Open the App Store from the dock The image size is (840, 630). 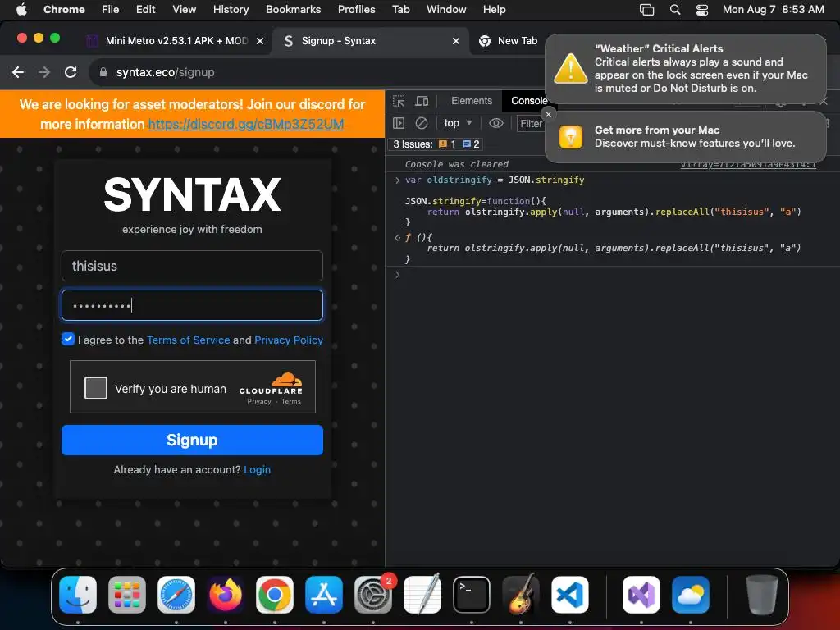(x=323, y=595)
